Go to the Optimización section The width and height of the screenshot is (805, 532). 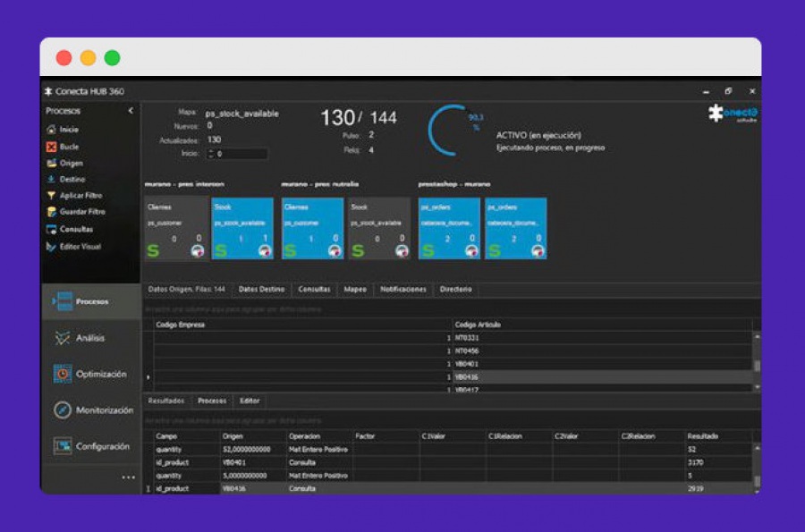pos(90,374)
